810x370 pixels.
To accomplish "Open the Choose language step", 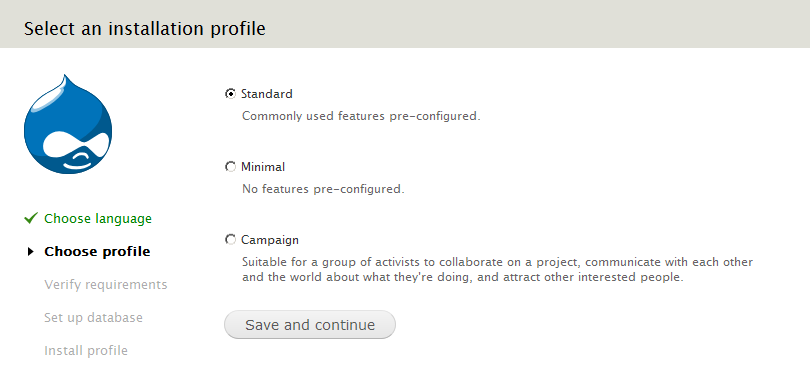I will click(x=98, y=219).
